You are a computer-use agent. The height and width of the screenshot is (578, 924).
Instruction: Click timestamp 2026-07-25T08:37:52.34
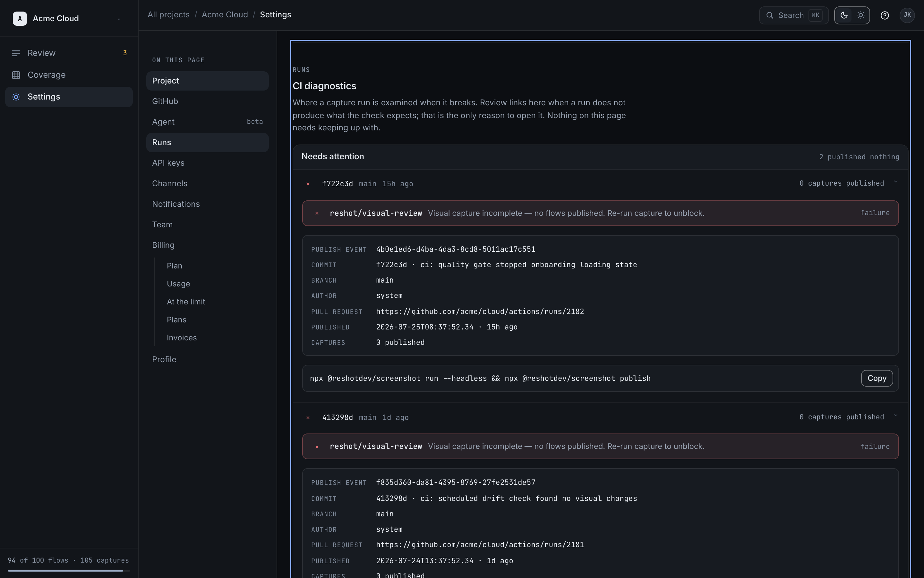tap(424, 327)
